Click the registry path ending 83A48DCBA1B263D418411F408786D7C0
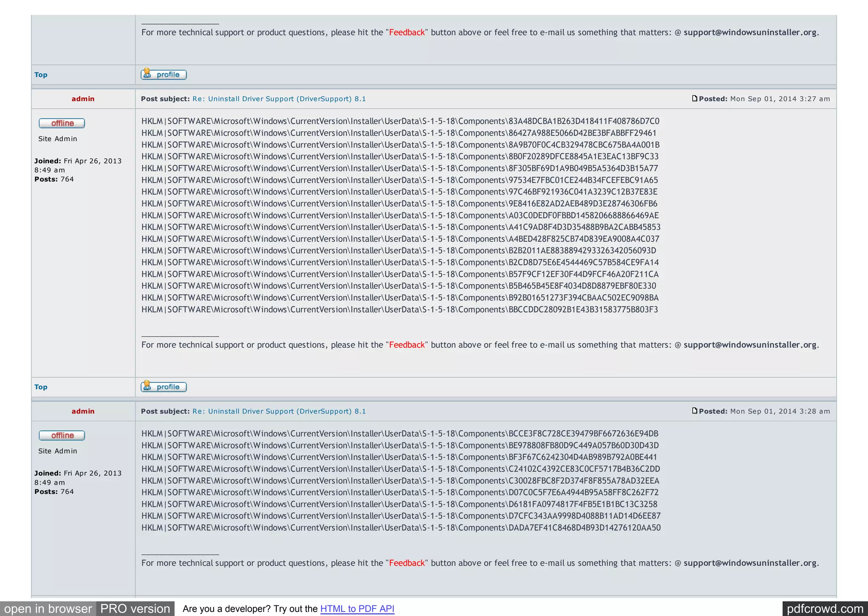 (400, 121)
